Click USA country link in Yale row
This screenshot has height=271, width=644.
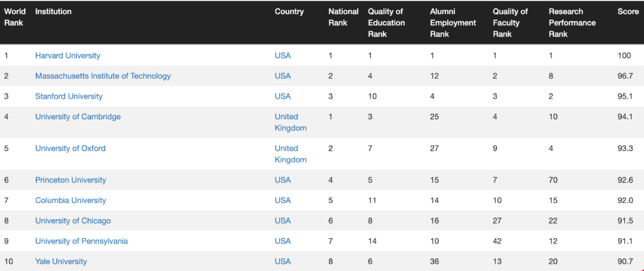[x=283, y=261]
